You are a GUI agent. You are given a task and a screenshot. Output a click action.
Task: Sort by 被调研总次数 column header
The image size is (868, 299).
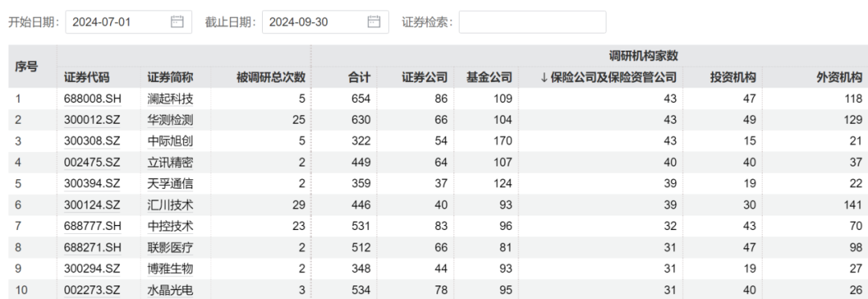(271, 77)
